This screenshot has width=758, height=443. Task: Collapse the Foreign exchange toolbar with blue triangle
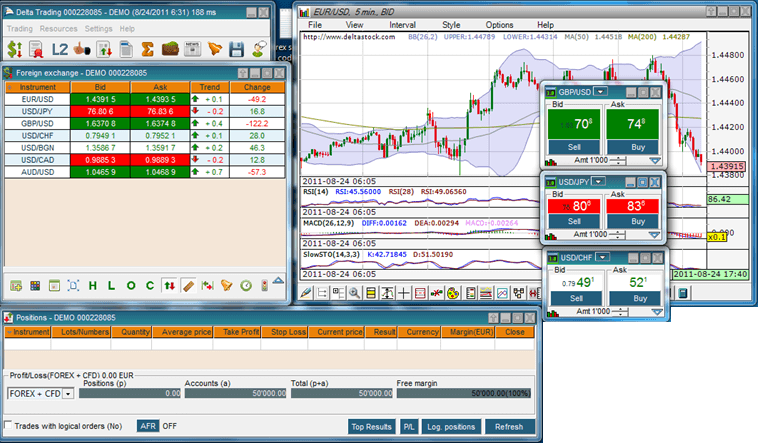coord(278,281)
